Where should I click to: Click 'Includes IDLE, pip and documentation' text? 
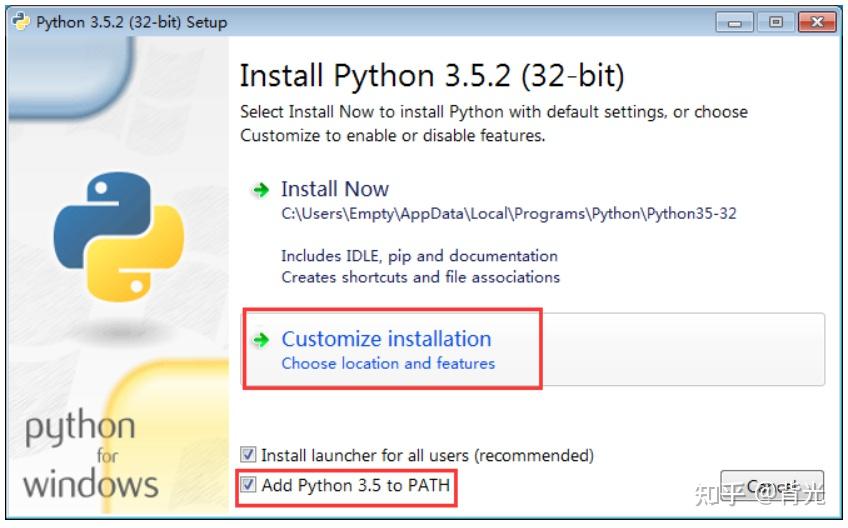[x=419, y=256]
